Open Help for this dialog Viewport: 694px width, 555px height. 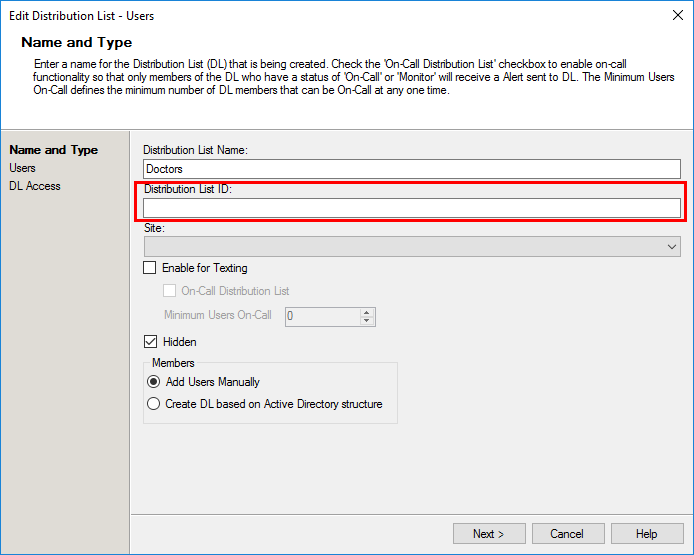point(647,534)
